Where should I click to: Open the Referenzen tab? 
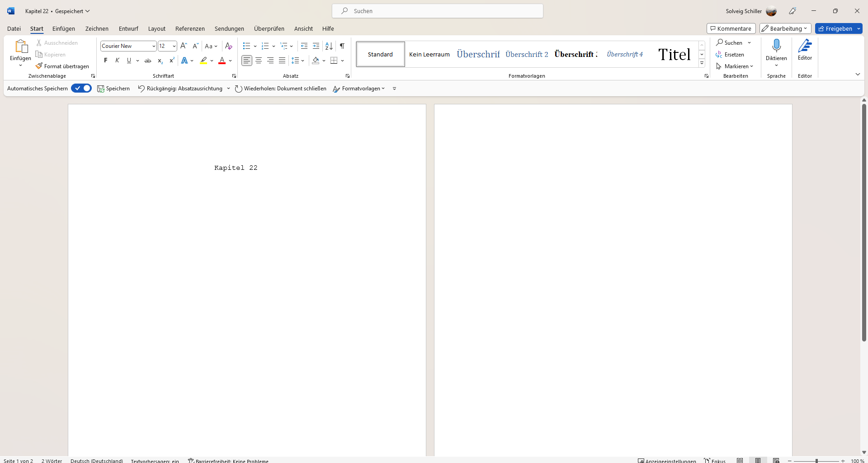pyautogui.click(x=190, y=28)
